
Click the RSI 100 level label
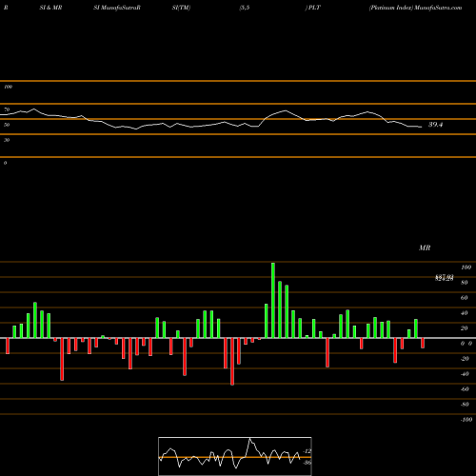[8, 87]
